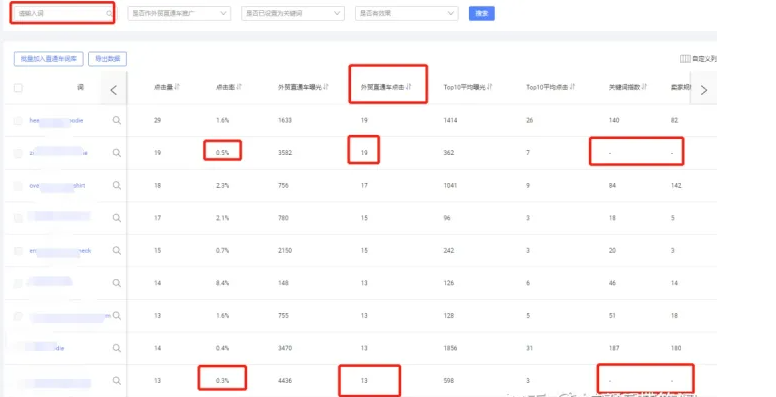Click the 关键词指数 cell showing 187
776x397 pixels.
[x=614, y=348]
